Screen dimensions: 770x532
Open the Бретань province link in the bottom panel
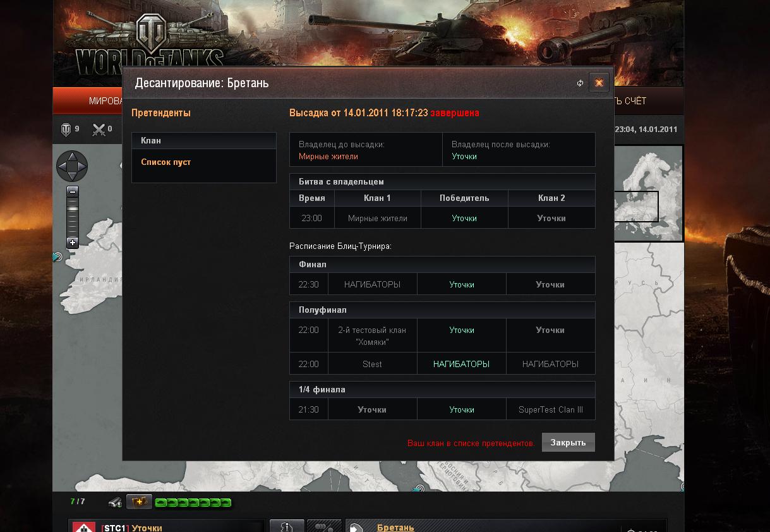click(x=395, y=527)
